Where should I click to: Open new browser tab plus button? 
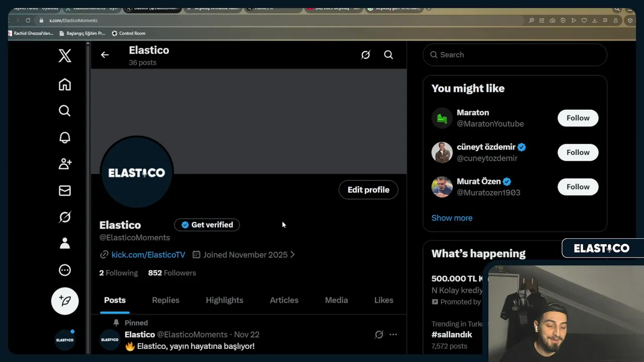(429, 9)
